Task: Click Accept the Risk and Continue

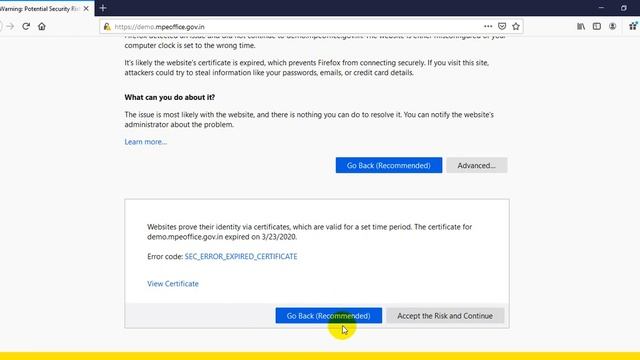Action: point(445,316)
